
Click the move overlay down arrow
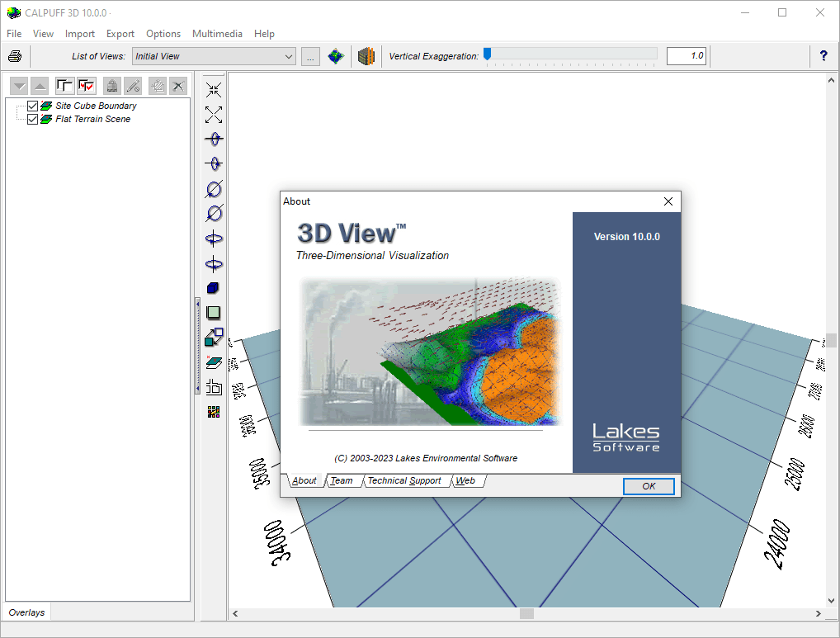[x=19, y=86]
